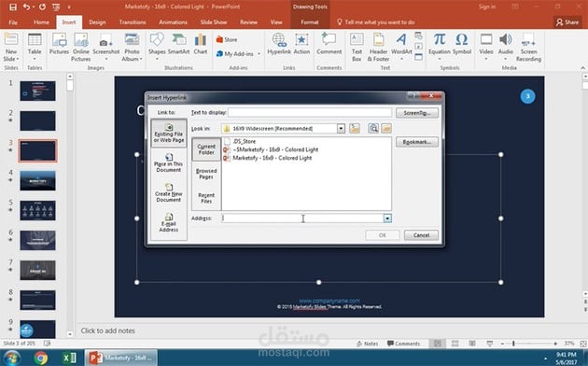Select Create New Document option
The image size is (588, 366).
click(x=169, y=192)
